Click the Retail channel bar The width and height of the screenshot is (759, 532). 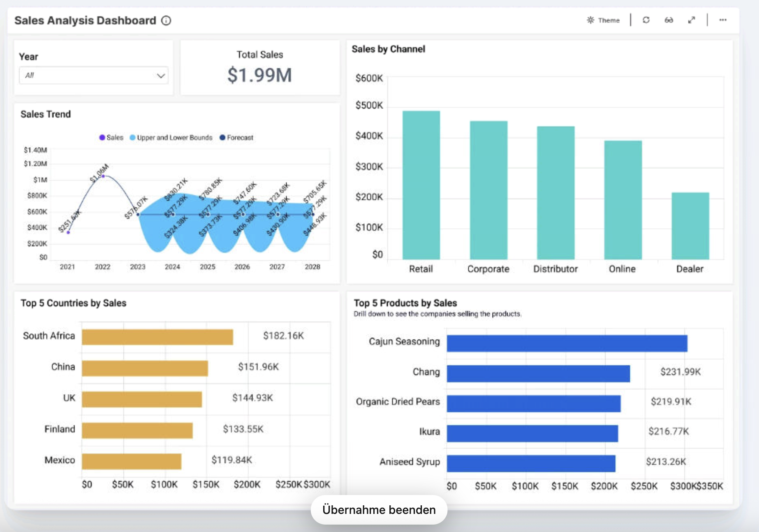coord(421,185)
